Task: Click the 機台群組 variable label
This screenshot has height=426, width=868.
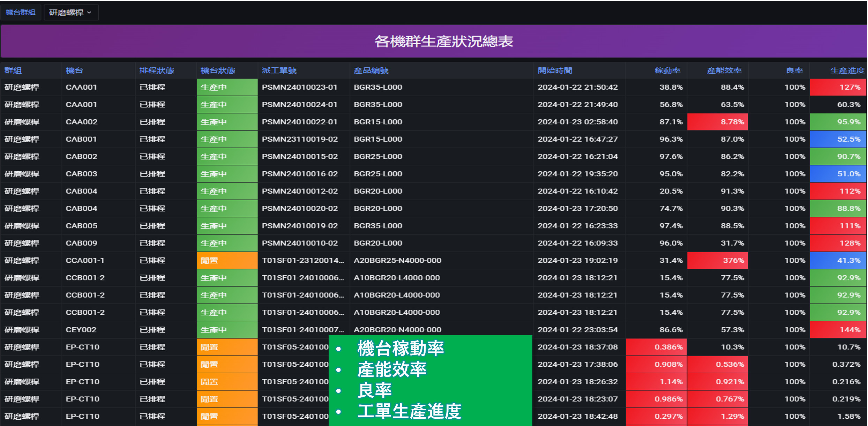Action: pyautogui.click(x=21, y=13)
